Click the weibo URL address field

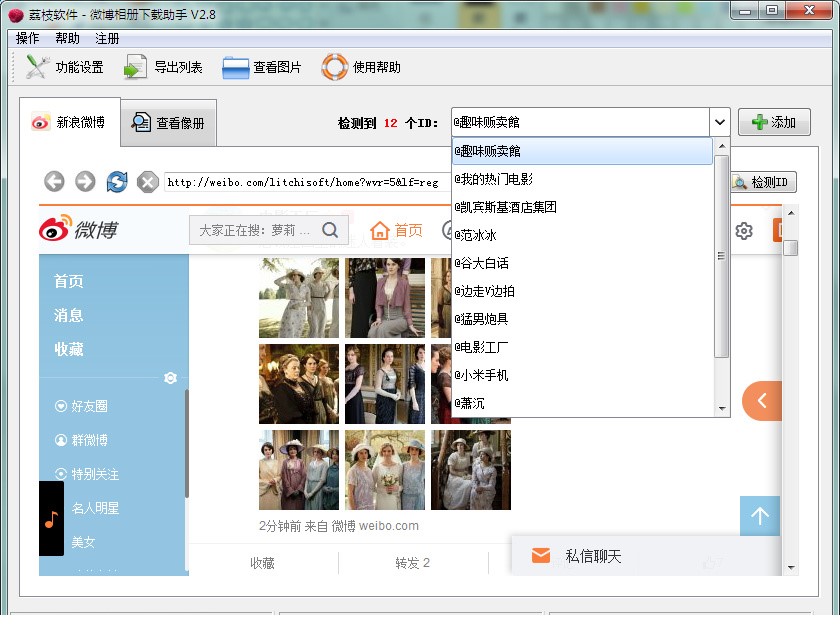click(308, 182)
